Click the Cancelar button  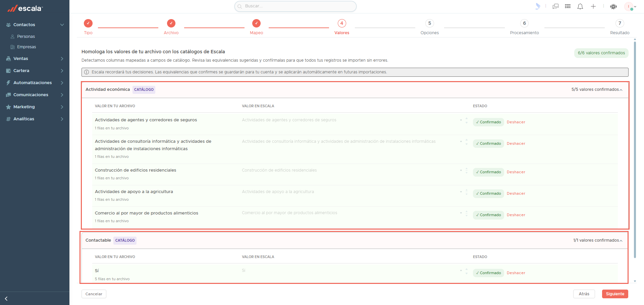click(94, 294)
